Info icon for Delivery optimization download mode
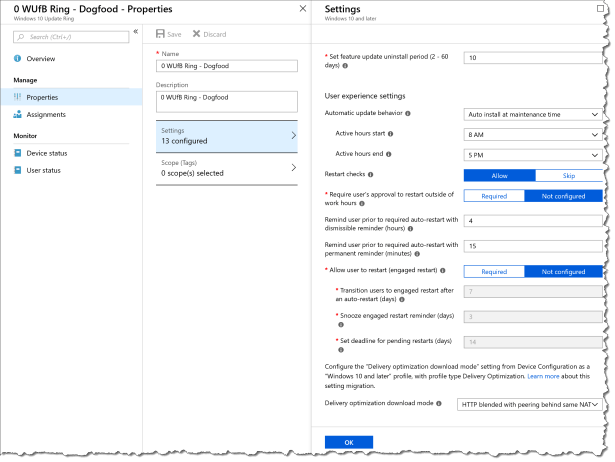The image size is (615, 462). (439, 403)
